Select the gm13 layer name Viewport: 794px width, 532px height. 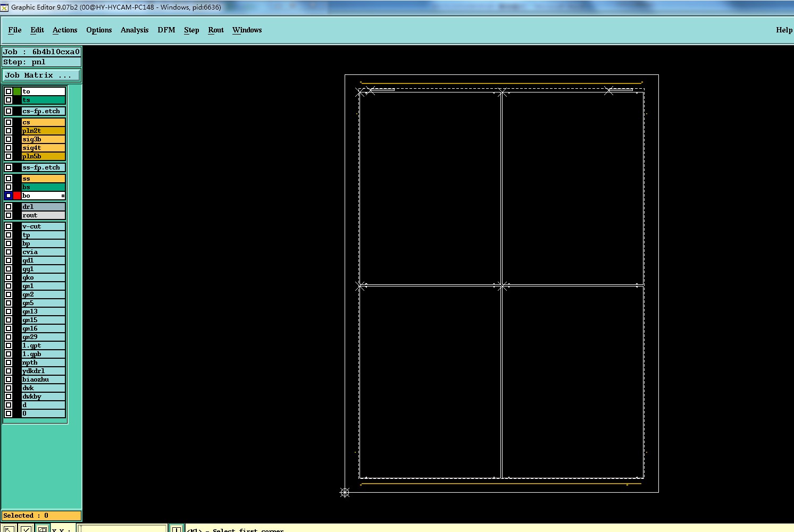[x=43, y=311]
